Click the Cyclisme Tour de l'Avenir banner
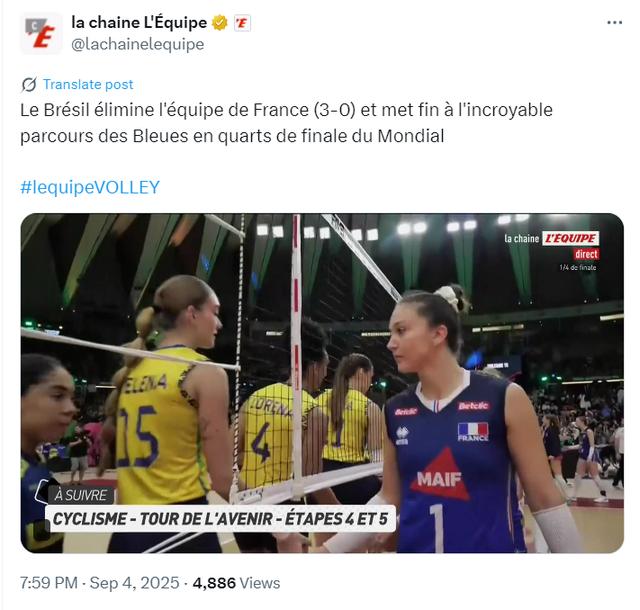This screenshot has height=610, width=640. tap(220, 519)
